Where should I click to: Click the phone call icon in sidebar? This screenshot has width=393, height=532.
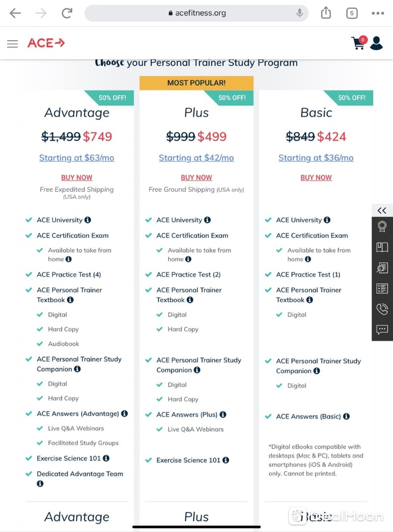tap(382, 309)
